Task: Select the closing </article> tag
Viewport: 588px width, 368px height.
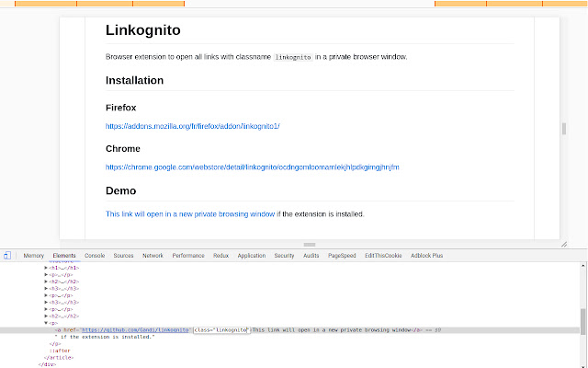Action: [x=59, y=358]
